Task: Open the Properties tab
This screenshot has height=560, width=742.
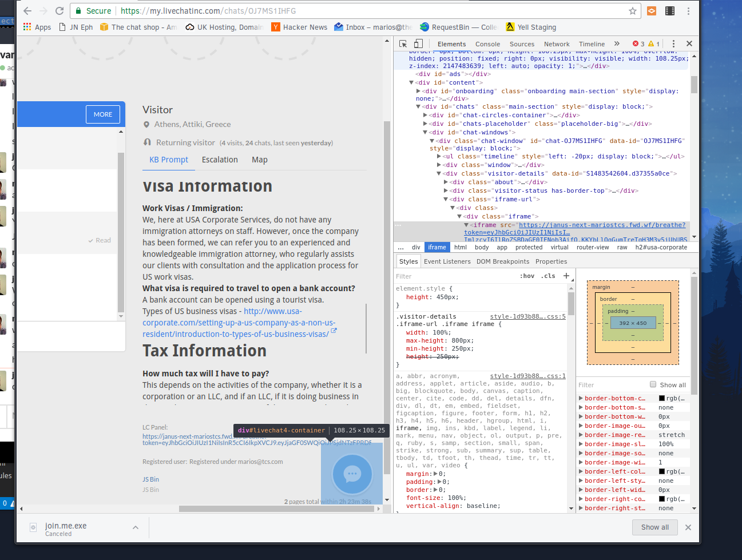Action: click(x=551, y=261)
